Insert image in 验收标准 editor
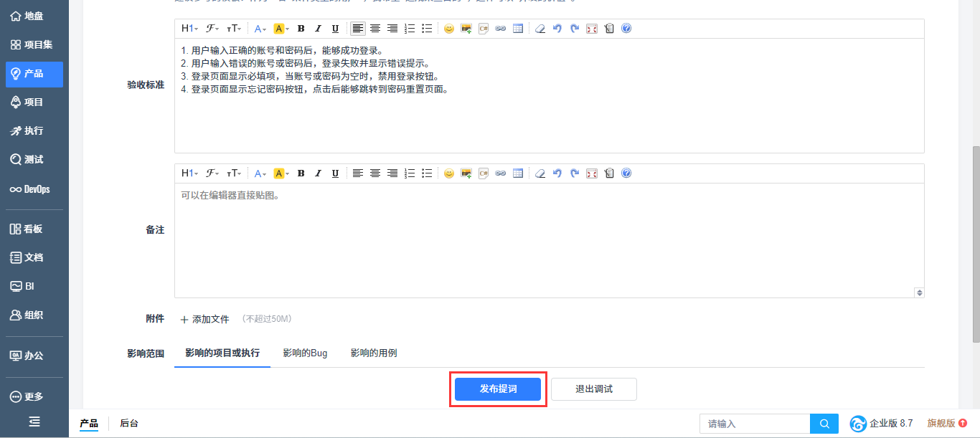 tap(466, 29)
